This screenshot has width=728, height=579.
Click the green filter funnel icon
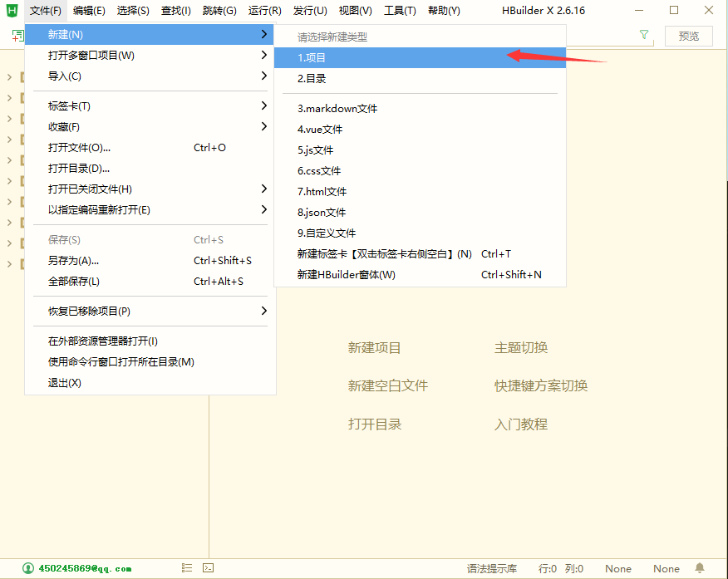[644, 35]
